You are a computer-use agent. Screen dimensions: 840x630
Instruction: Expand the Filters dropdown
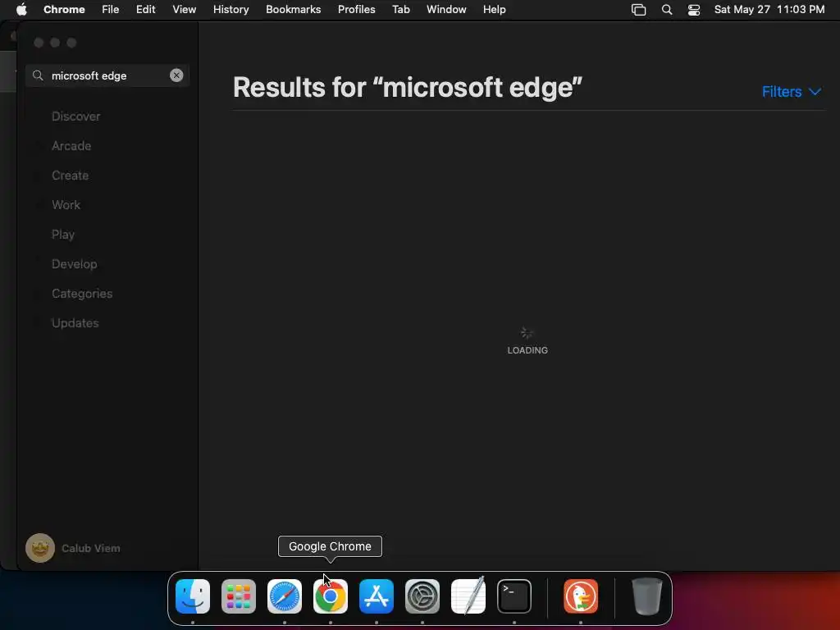pos(792,92)
